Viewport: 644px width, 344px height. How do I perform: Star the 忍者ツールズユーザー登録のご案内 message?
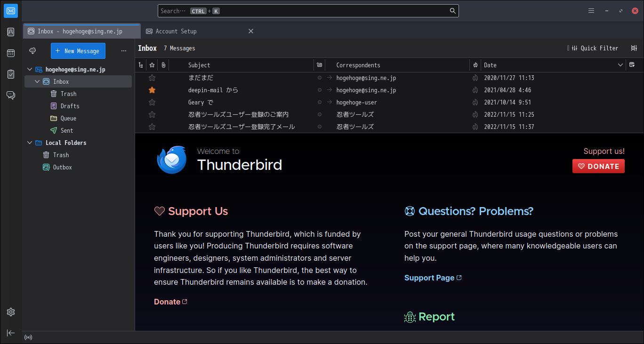point(152,114)
